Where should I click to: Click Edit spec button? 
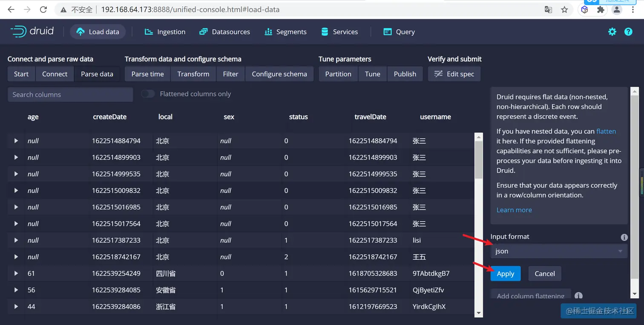[454, 74]
